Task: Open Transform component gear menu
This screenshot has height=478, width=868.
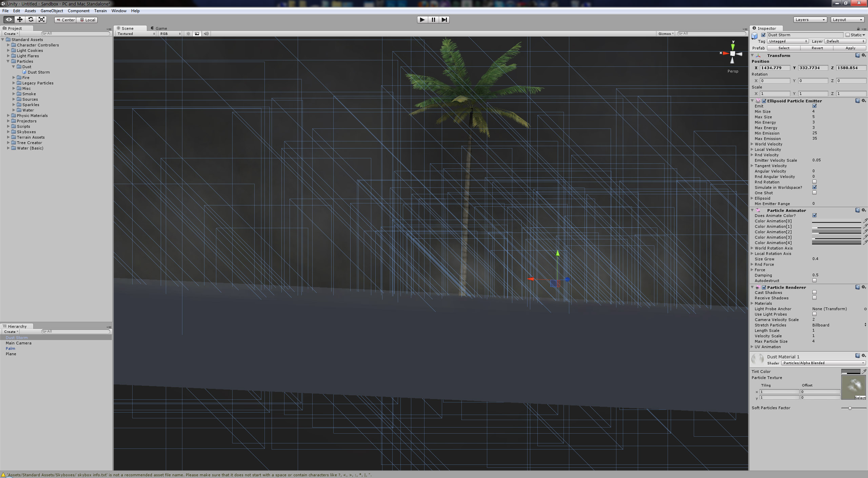Action: pos(864,55)
